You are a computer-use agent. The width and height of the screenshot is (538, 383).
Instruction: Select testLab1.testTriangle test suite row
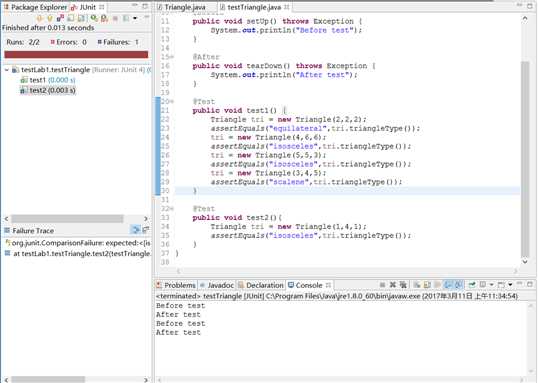[82, 70]
